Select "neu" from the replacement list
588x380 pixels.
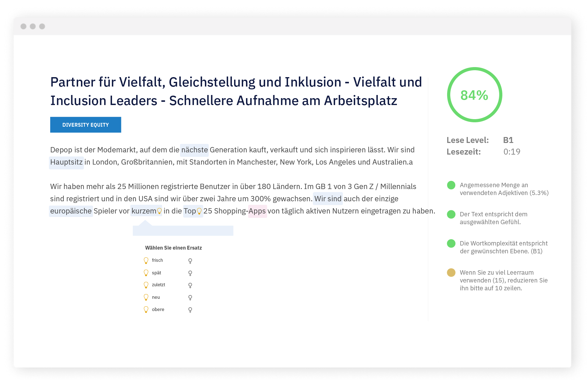click(x=156, y=297)
